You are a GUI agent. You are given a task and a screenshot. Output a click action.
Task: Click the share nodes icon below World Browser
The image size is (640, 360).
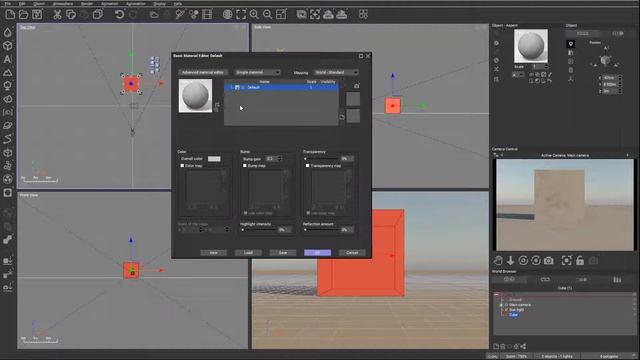coord(523,347)
